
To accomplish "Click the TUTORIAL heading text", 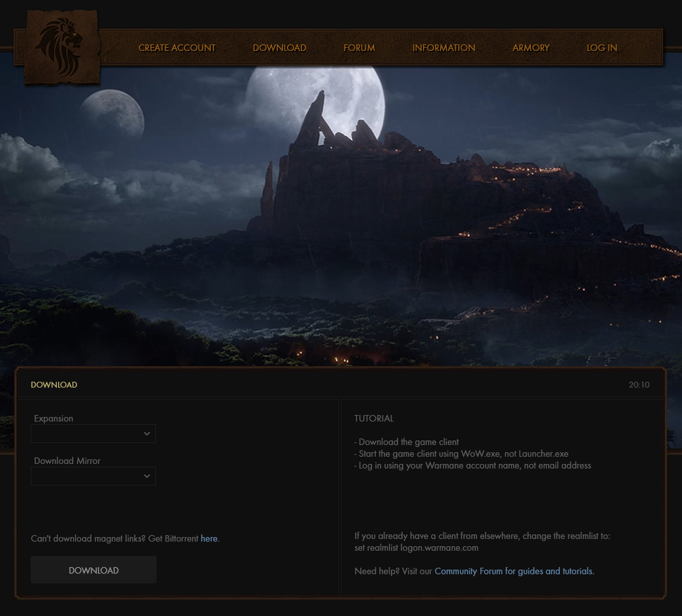I will tap(374, 418).
